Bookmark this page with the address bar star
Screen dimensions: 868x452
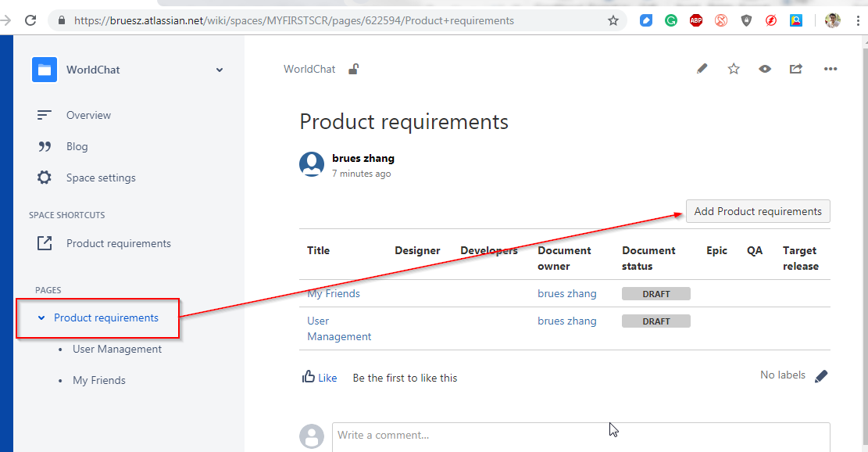(x=613, y=20)
